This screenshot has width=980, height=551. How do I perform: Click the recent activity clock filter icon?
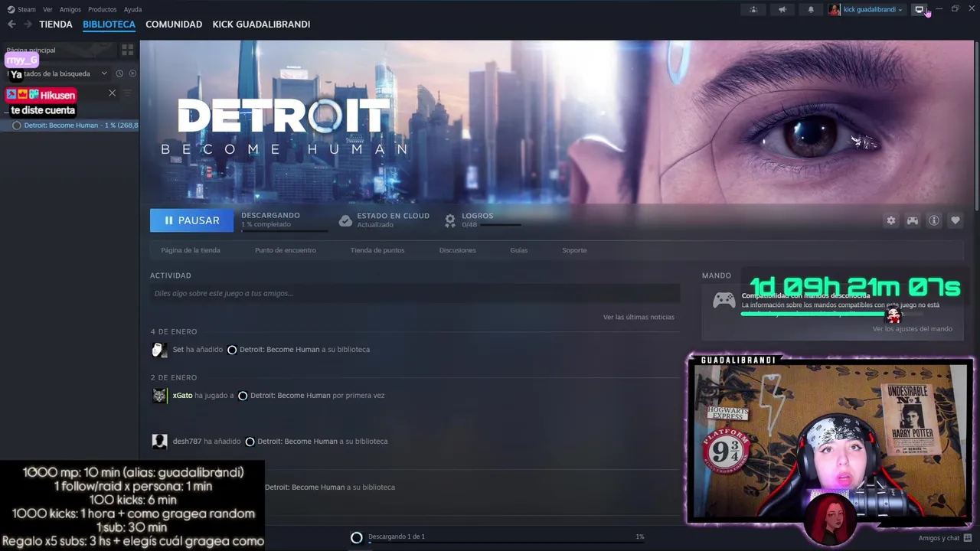(x=119, y=73)
